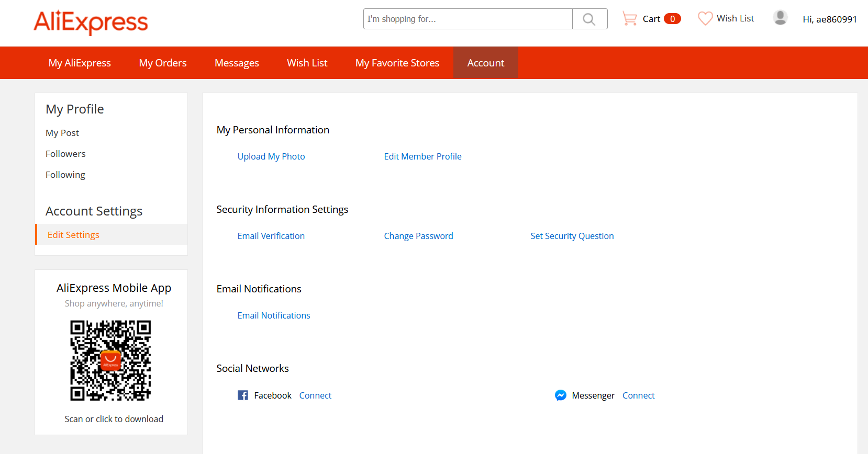
Task: Click the Facebook logo icon
Action: click(243, 395)
